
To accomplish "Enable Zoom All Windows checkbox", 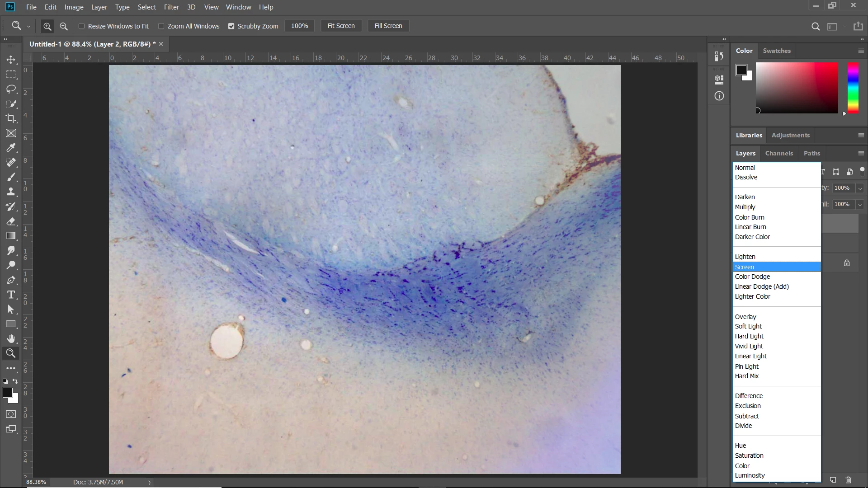I will click(x=161, y=26).
